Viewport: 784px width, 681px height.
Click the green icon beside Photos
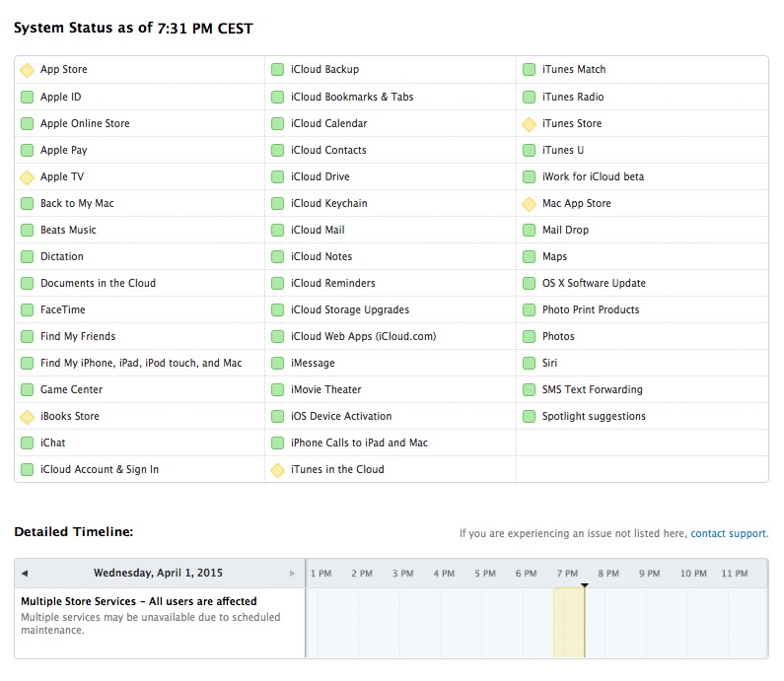click(529, 337)
